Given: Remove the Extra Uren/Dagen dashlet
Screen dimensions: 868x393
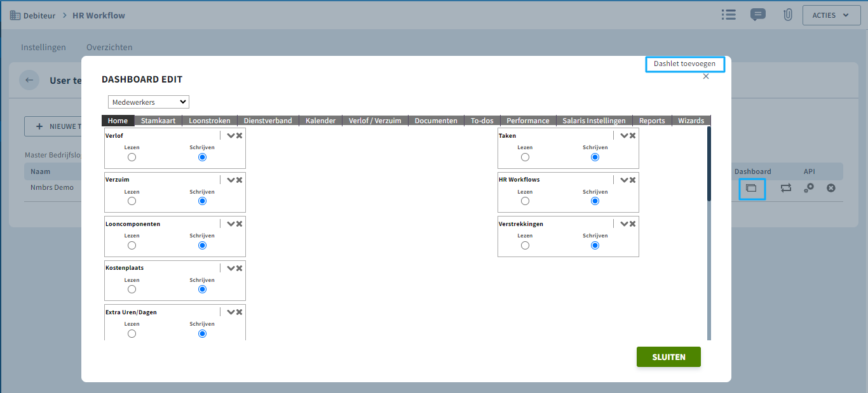Looking at the screenshot, I should point(240,312).
